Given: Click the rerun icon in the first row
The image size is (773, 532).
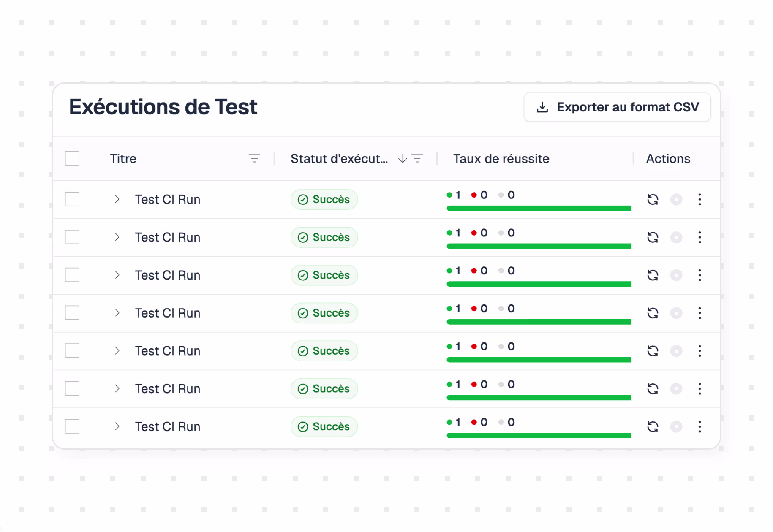Looking at the screenshot, I should [x=653, y=199].
